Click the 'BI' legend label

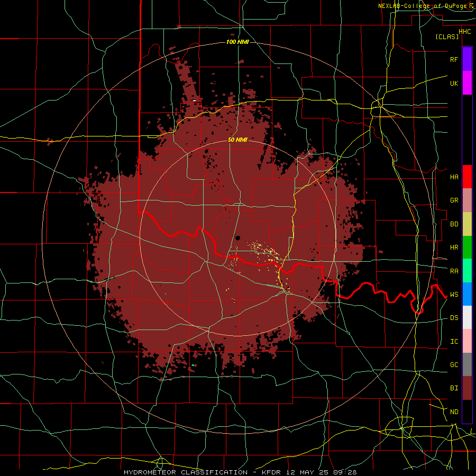(454, 388)
